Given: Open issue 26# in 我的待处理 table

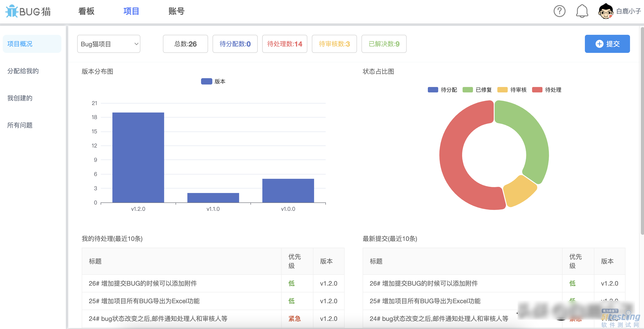Looking at the screenshot, I should tap(143, 283).
